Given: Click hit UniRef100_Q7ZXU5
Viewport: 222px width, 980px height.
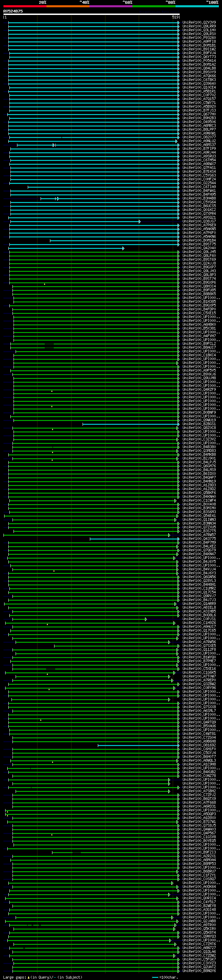Looking at the screenshot, I should click(199, 528).
